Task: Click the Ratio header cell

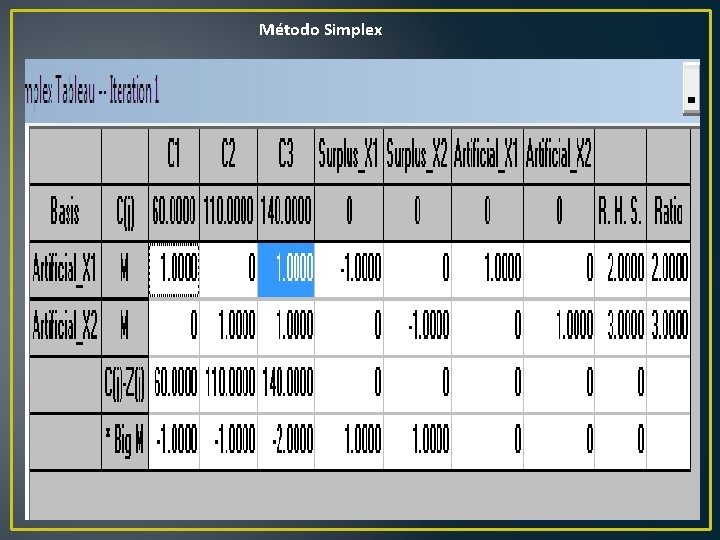Action: tap(668, 213)
